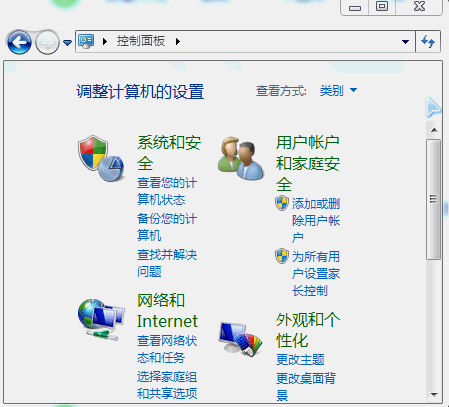Viewport: 449px width, 407px height.
Task: Open 选择家庭组和共享选项 link
Action: pyautogui.click(x=167, y=385)
